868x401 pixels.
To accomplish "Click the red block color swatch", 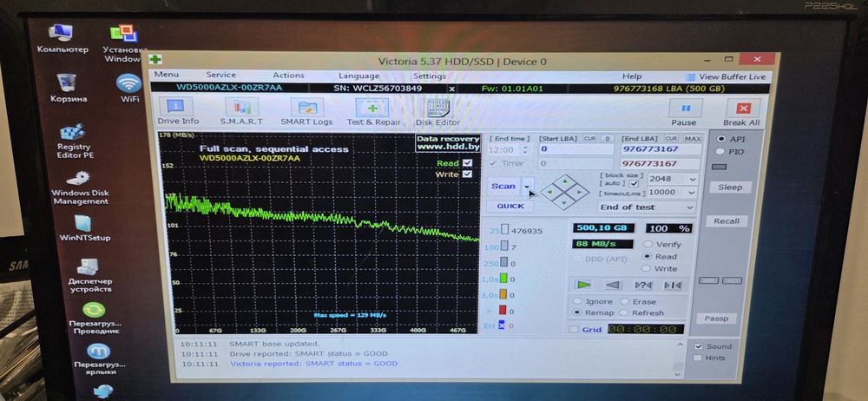I will click(x=503, y=310).
